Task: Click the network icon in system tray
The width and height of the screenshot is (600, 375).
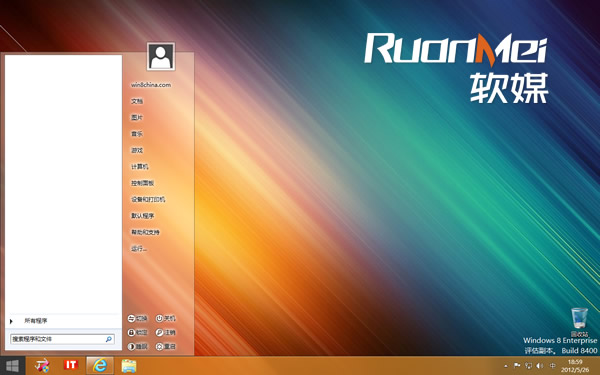Action: point(528,366)
